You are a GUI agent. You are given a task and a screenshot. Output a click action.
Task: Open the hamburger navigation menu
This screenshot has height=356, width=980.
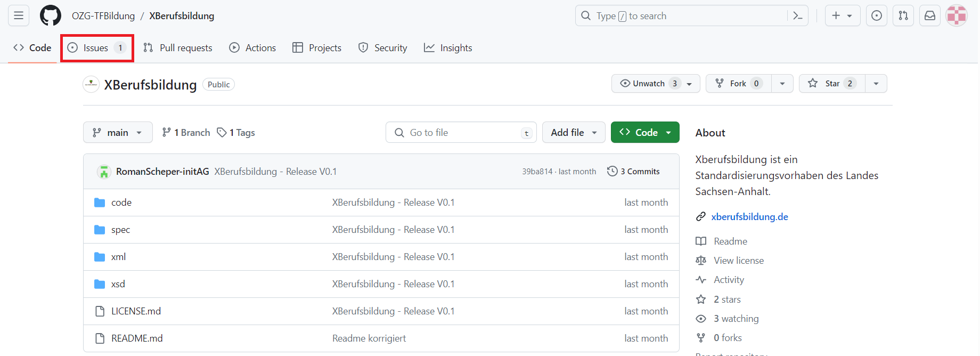[x=19, y=16]
